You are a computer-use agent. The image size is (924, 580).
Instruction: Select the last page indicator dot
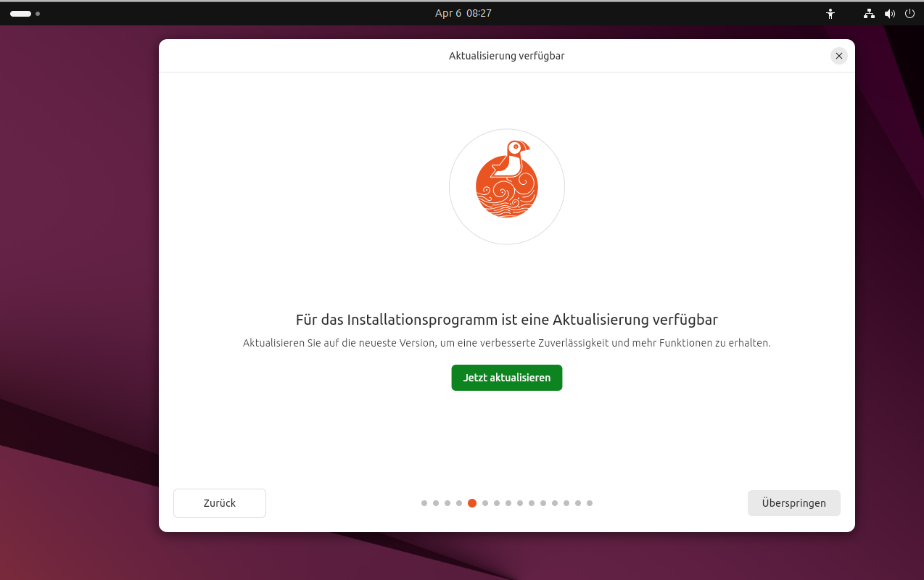pyautogui.click(x=590, y=503)
